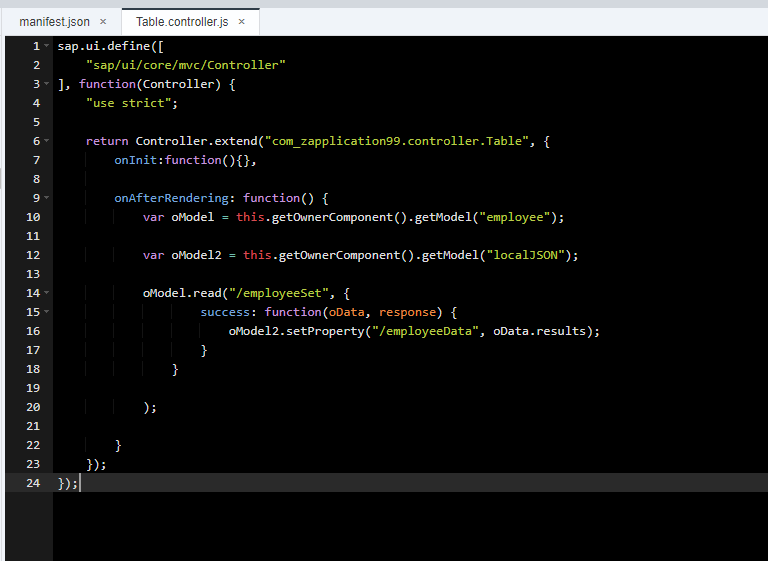Viewport: 768px width, 561px height.
Task: Place cursor on onInit function name
Action: click(136, 160)
